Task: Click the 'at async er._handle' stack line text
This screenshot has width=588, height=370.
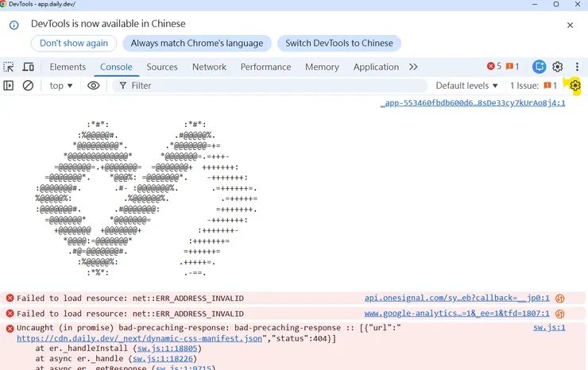Action: tap(79, 359)
